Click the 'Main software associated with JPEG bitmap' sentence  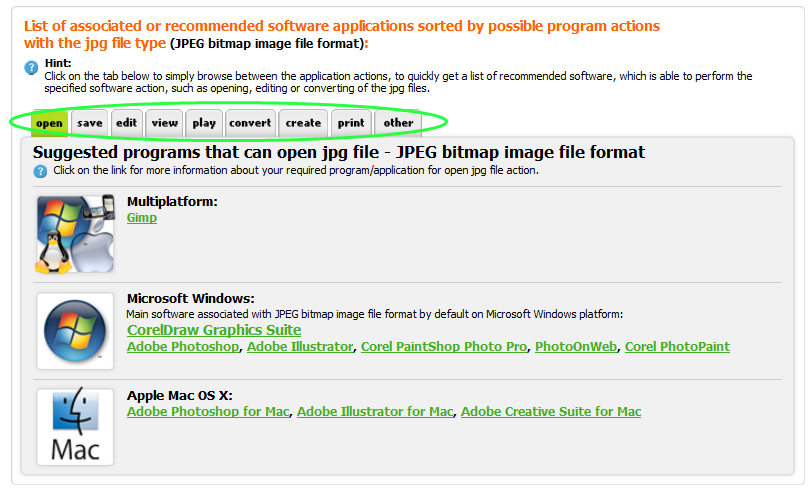(375, 314)
